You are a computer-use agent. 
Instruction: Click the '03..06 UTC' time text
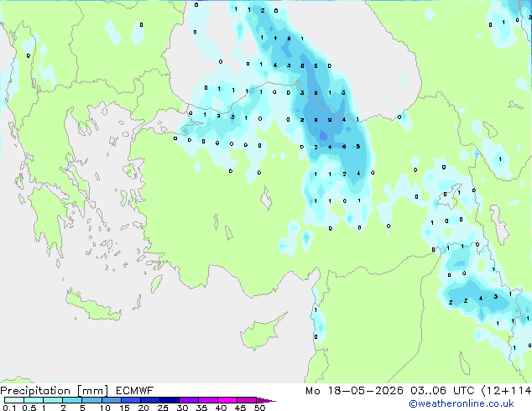point(442,391)
